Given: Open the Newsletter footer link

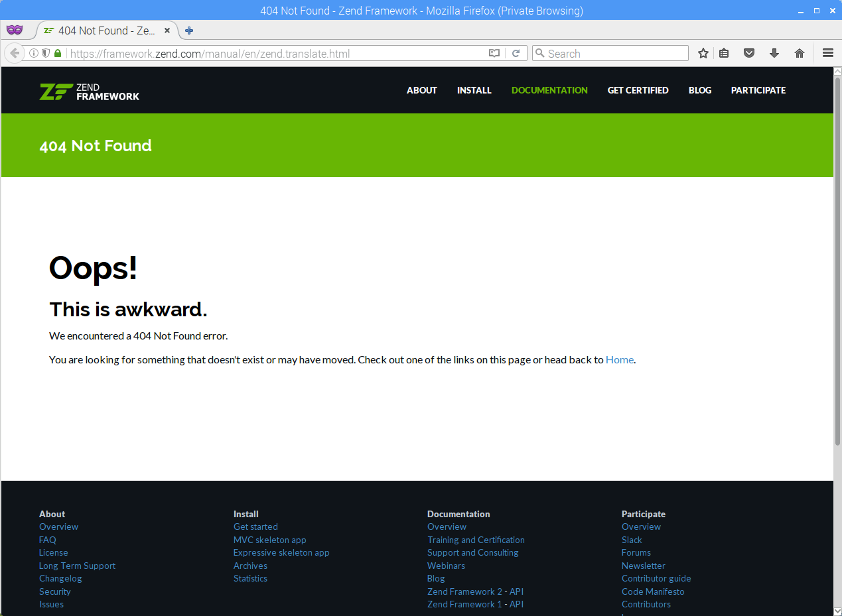Looking at the screenshot, I should (x=643, y=566).
